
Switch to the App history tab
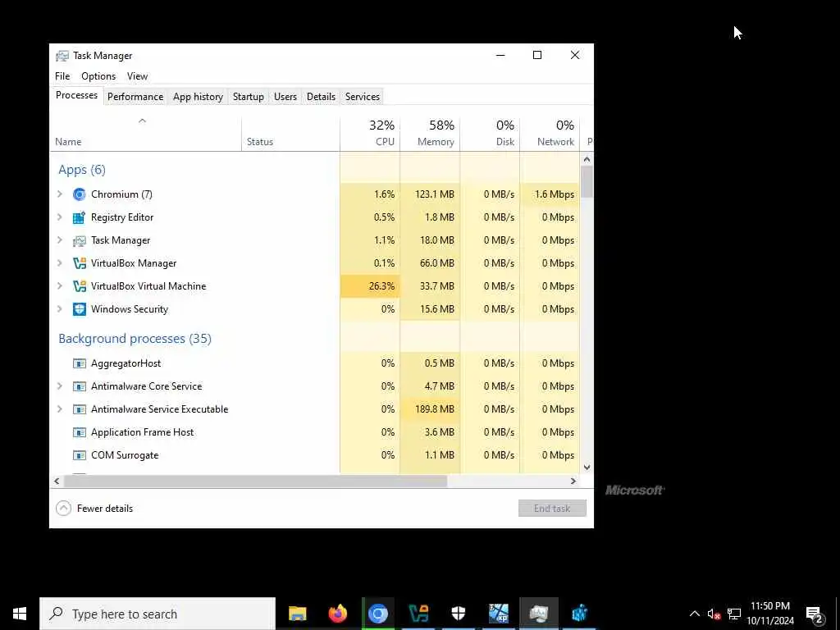[x=198, y=97]
